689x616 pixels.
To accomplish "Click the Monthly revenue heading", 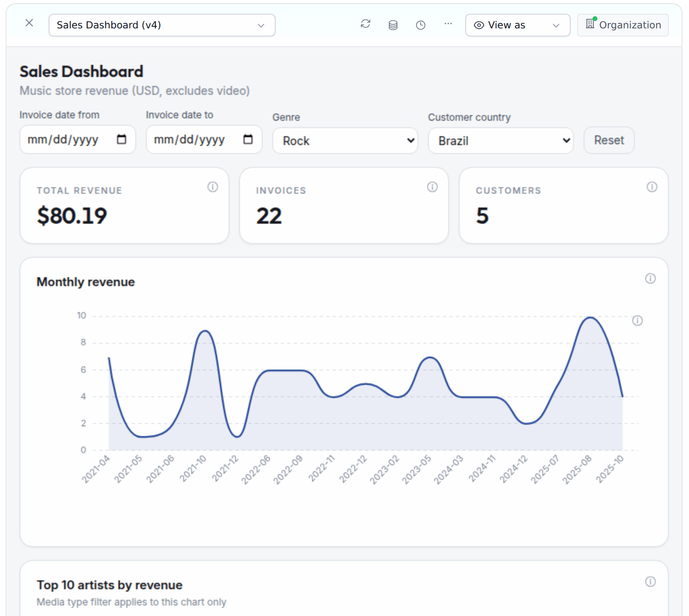I will point(86,282).
